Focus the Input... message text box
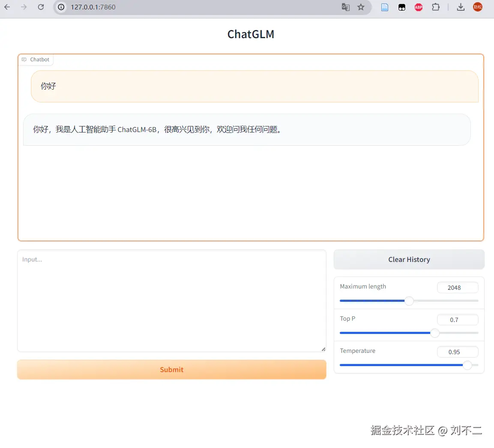Screen dimensions: 494x448 [x=172, y=301]
